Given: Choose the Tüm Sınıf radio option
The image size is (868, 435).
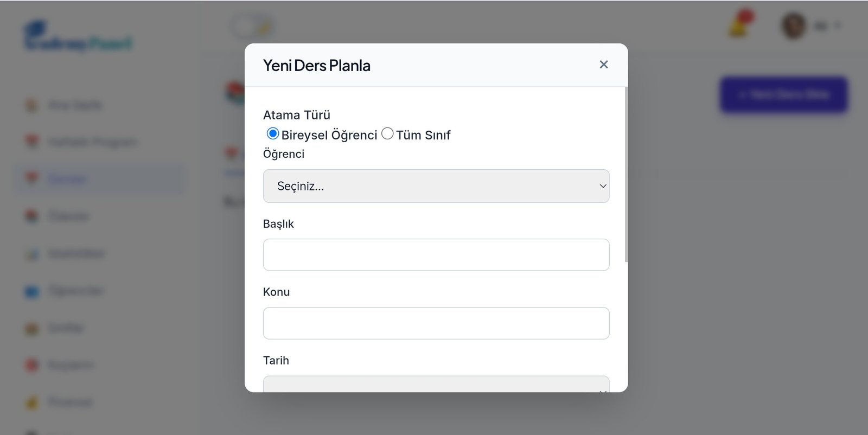Looking at the screenshot, I should tap(387, 133).
